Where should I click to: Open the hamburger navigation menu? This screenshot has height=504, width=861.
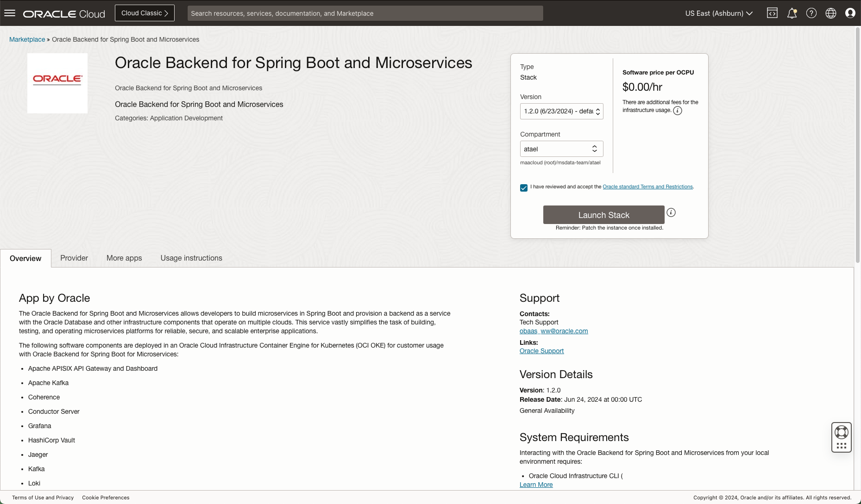click(10, 13)
